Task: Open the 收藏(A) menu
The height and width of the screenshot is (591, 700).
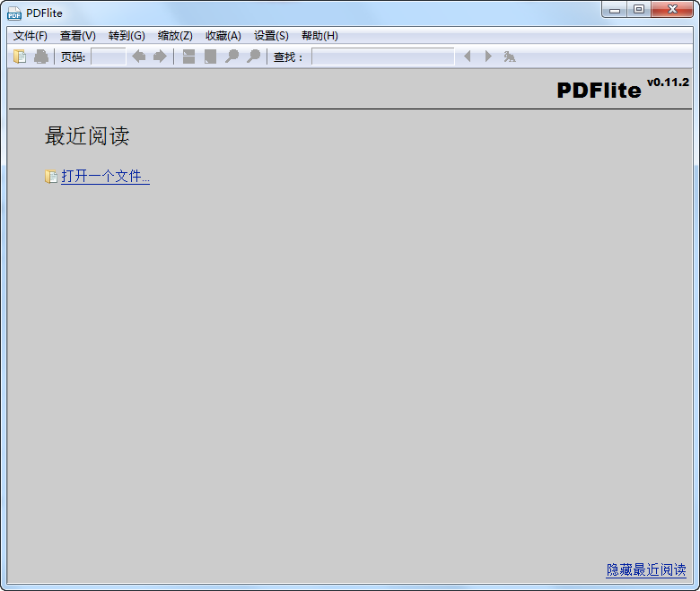Action: tap(223, 36)
